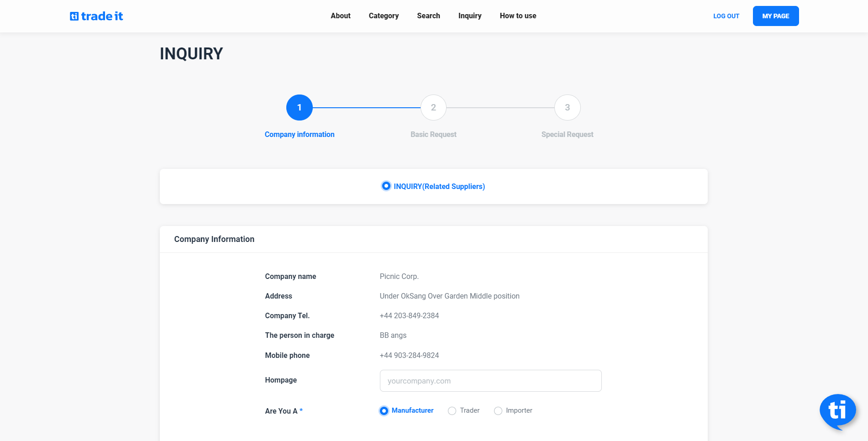Open the About menu item
This screenshot has height=441, width=868.
click(x=340, y=16)
